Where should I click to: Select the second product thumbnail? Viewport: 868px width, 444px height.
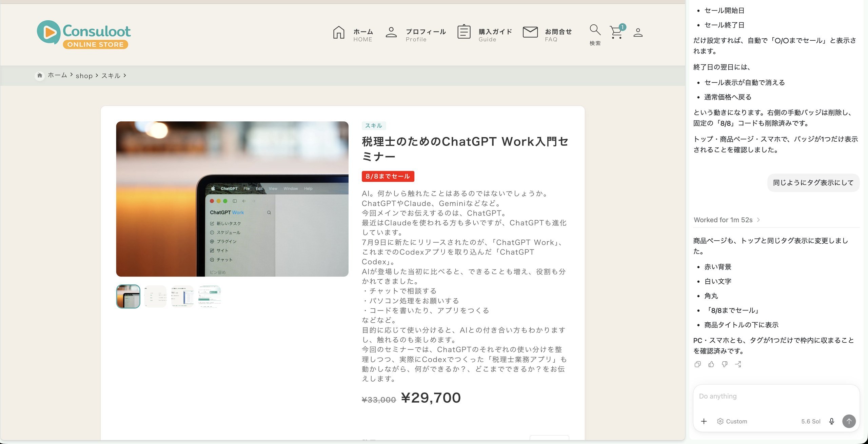click(155, 297)
